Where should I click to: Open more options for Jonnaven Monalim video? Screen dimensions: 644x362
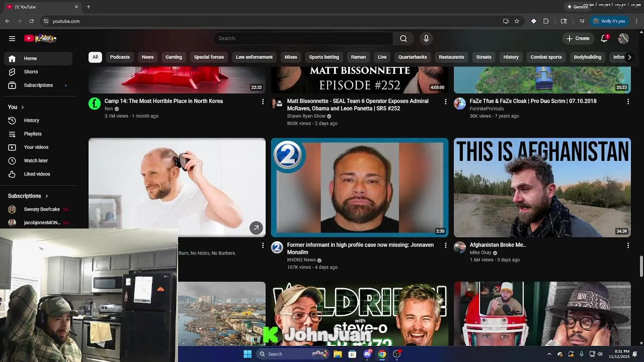click(x=445, y=245)
